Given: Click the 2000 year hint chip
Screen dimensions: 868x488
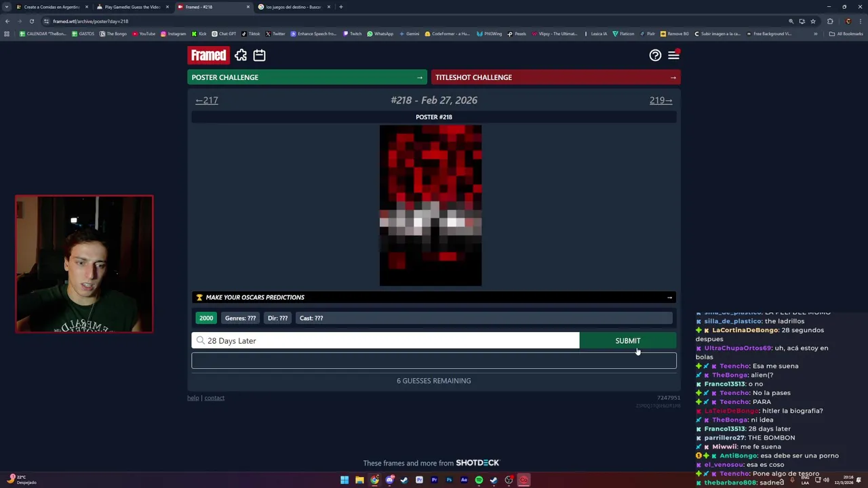Looking at the screenshot, I should (x=206, y=318).
